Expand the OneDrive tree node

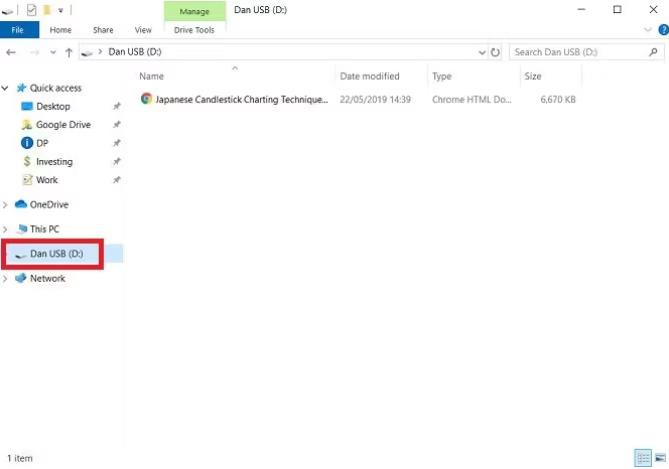point(6,205)
